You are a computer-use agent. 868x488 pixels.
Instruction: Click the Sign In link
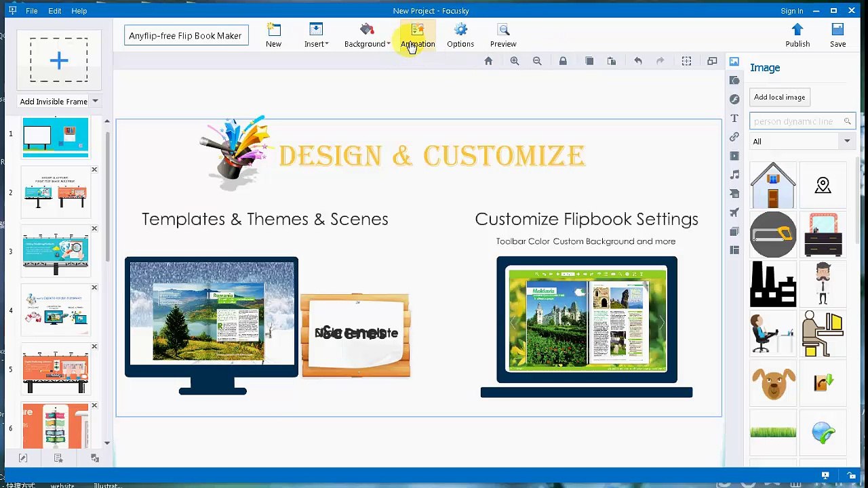[792, 11]
